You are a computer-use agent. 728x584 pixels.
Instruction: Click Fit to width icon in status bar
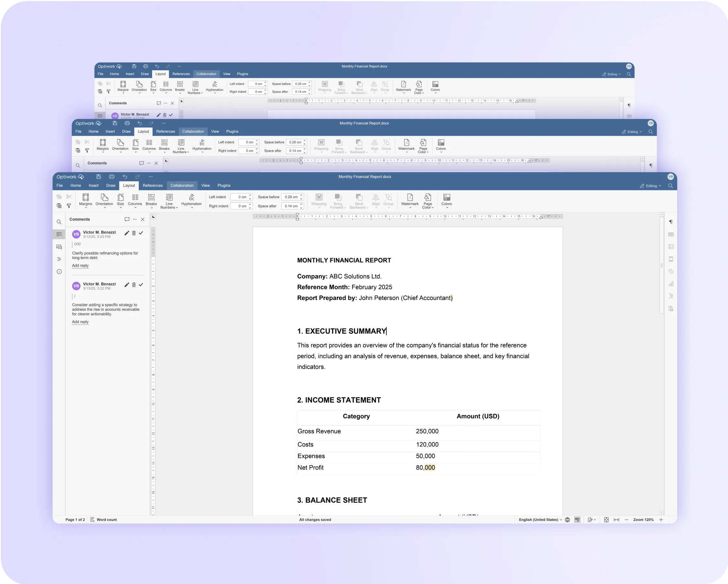point(616,520)
